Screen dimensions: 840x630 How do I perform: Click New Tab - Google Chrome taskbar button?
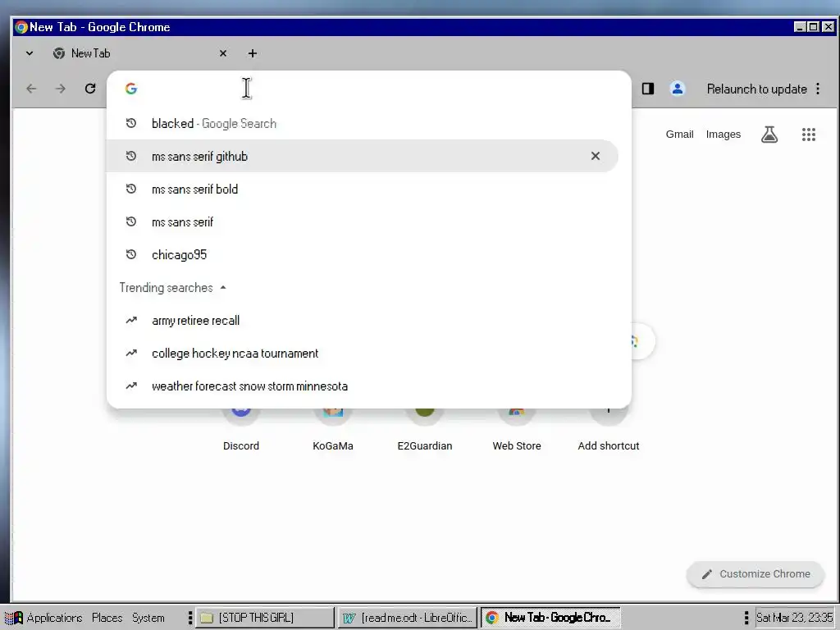point(550,618)
